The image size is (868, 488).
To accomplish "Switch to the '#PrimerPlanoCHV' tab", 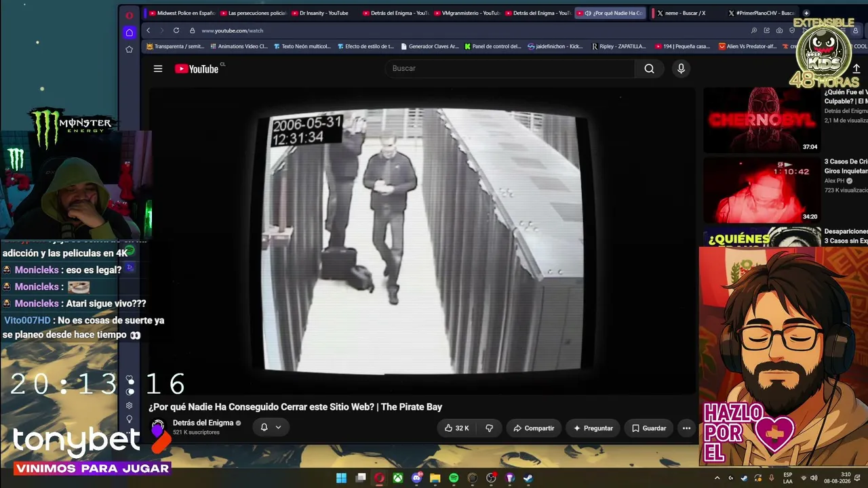I will click(762, 13).
